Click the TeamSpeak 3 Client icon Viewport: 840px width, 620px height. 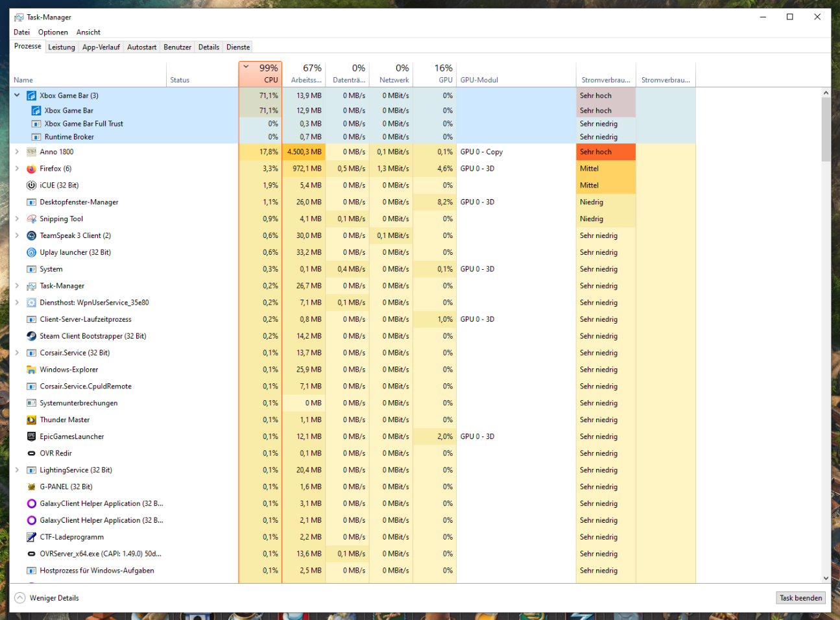pos(31,236)
